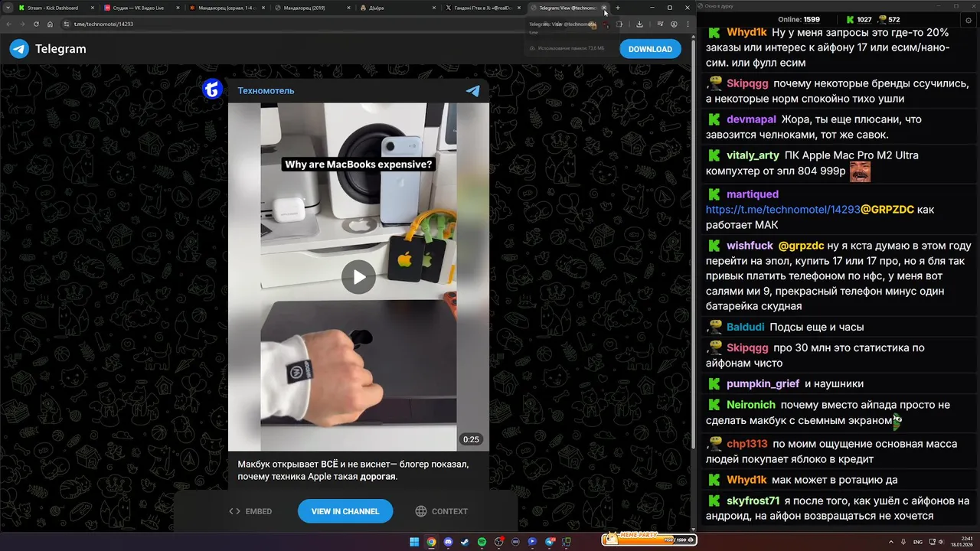Image resolution: width=980 pixels, height=551 pixels.
Task: Click the video duration label 0:25
Action: click(471, 439)
